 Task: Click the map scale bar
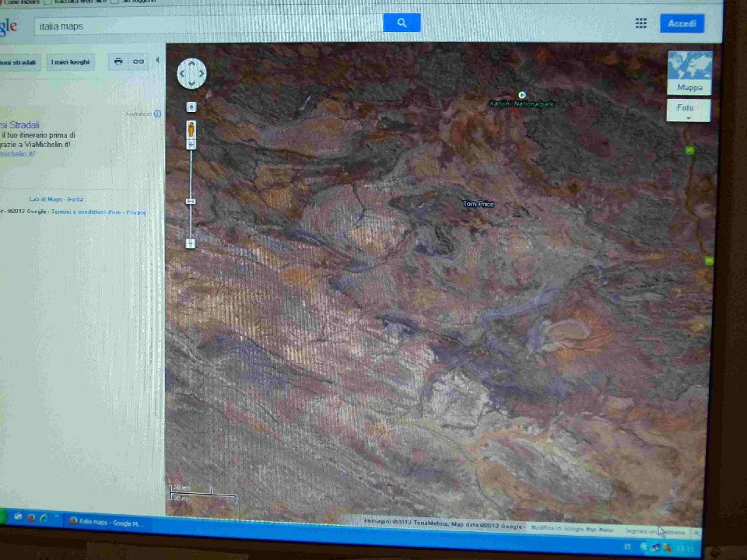[x=203, y=493]
